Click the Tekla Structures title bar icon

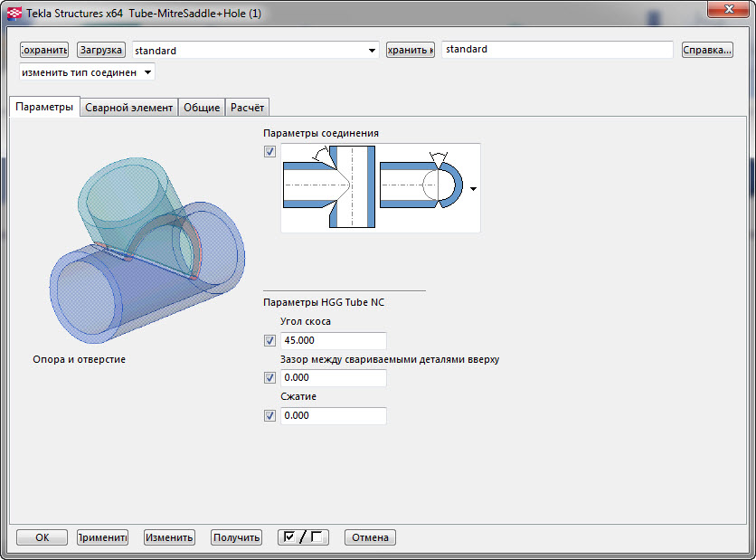[x=14, y=13]
